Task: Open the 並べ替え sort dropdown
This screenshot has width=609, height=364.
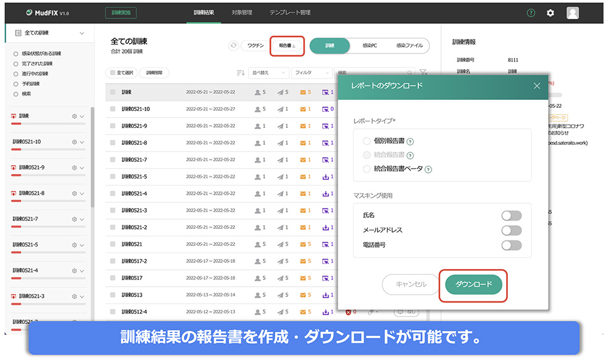Action: click(x=269, y=72)
